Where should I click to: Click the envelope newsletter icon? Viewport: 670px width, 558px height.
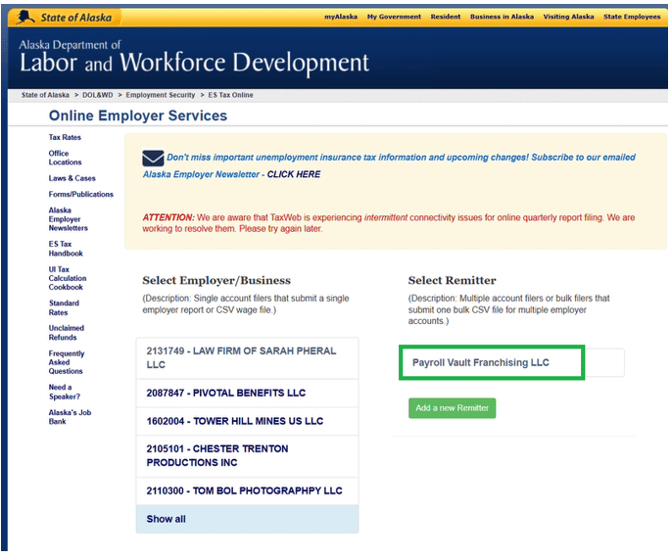153,158
